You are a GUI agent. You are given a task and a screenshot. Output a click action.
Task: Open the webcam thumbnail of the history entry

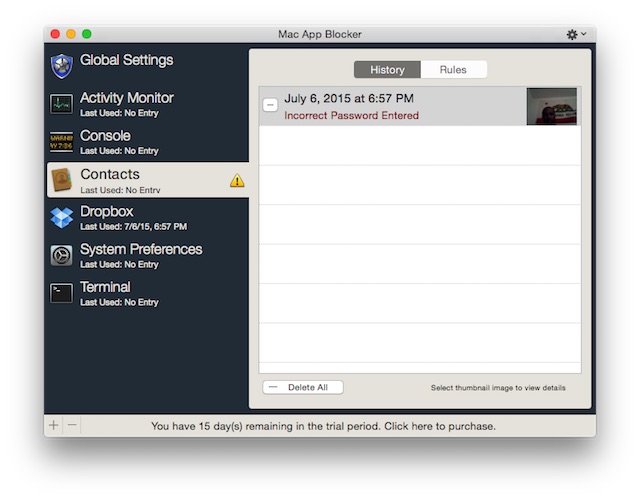coord(551,106)
